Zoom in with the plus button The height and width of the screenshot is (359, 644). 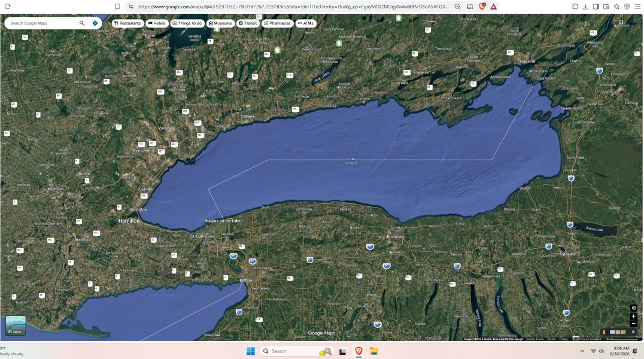click(x=634, y=317)
